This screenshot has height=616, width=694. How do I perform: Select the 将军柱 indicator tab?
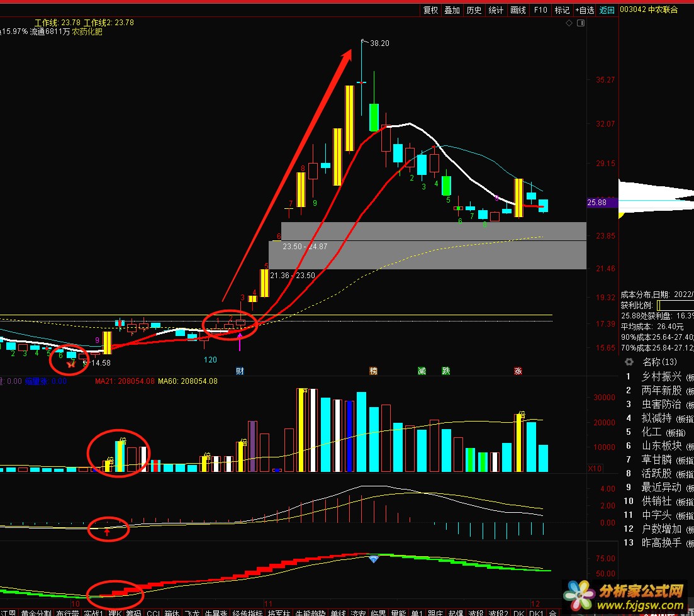[x=279, y=612]
